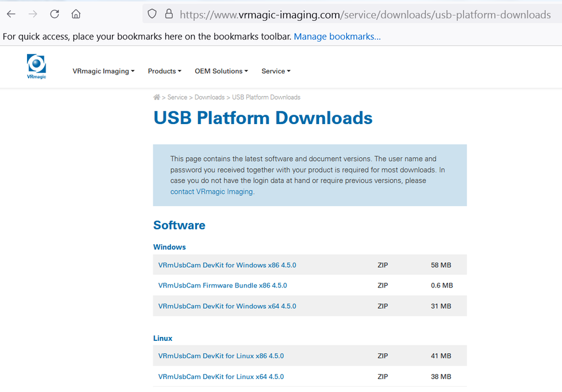Screen dimensions: 562x392
Task: Go to the browser home page icon
Action: click(76, 14)
